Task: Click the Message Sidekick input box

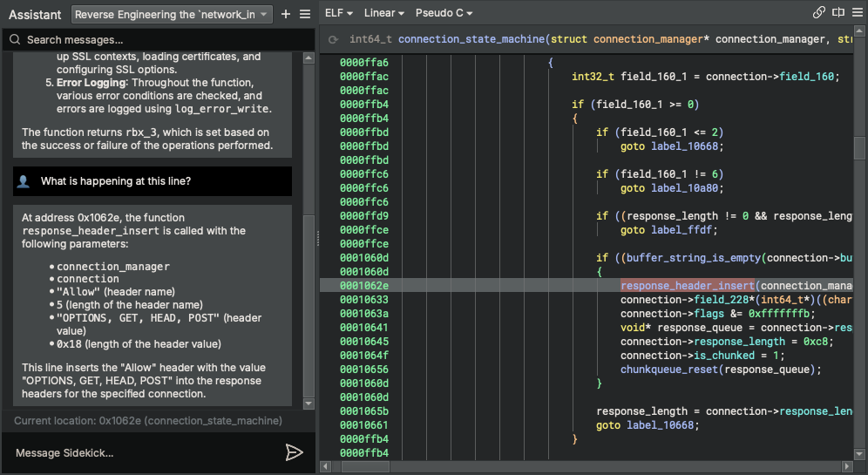Action: [144, 453]
